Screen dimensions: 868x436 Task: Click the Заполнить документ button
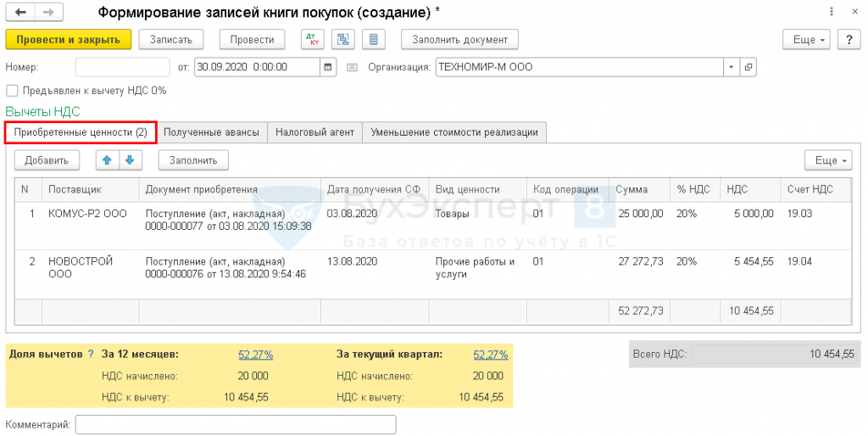click(x=459, y=40)
